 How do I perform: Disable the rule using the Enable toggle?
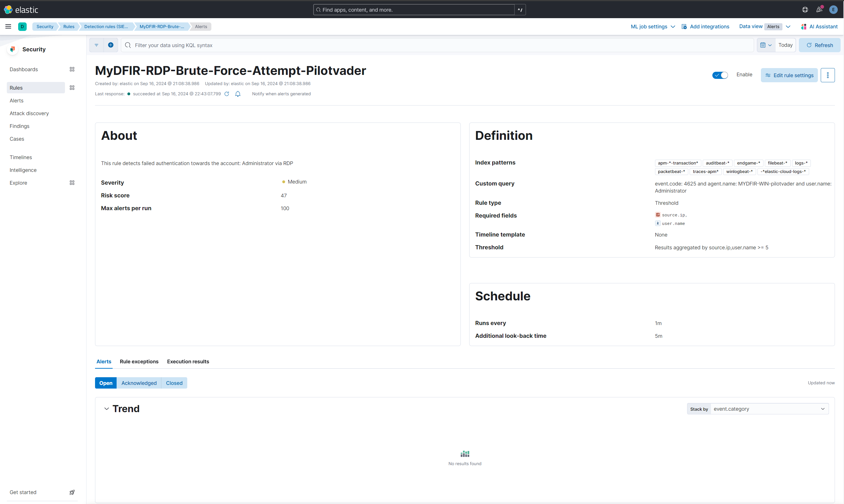[720, 75]
